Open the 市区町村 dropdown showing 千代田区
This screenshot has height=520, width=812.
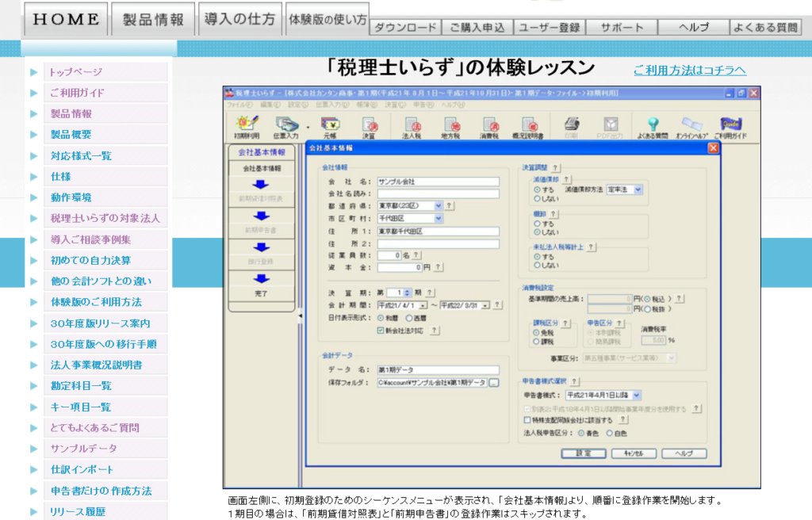438,219
